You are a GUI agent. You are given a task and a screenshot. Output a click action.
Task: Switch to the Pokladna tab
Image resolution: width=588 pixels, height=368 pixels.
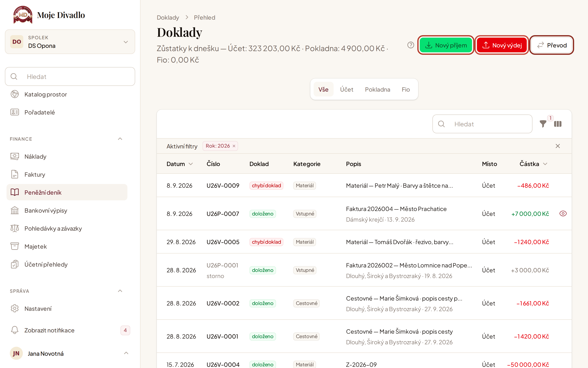click(377, 89)
